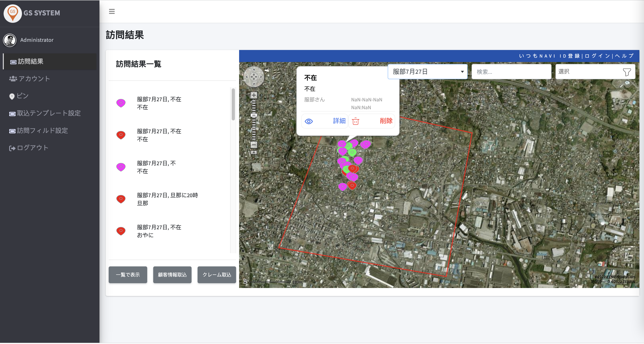
Task: Click the map zoom in plus icon
Action: point(254,95)
